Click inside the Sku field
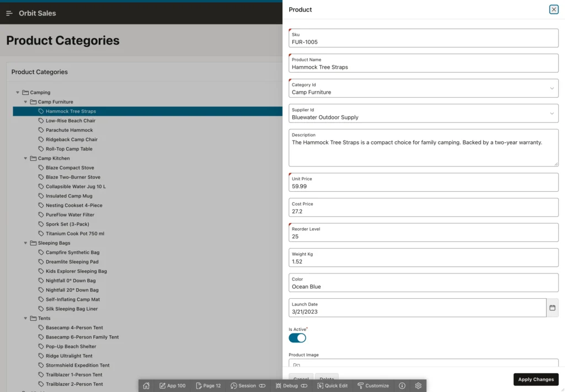 423,38
